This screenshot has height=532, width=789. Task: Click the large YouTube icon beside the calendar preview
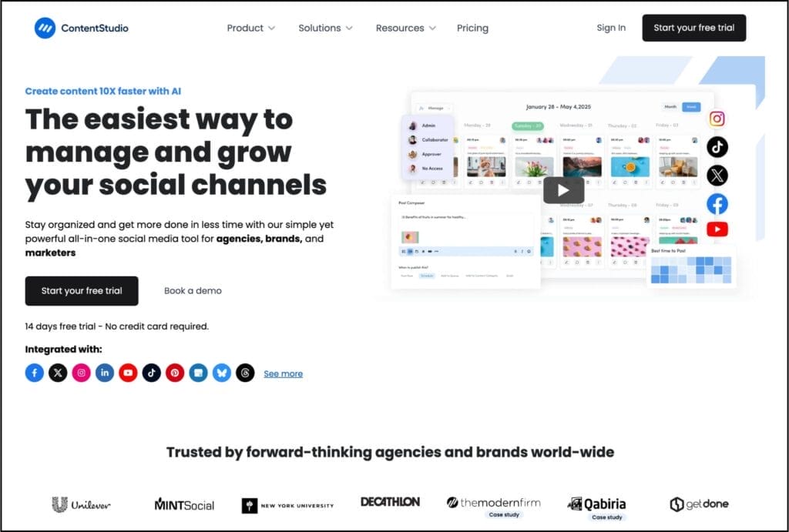(x=717, y=229)
